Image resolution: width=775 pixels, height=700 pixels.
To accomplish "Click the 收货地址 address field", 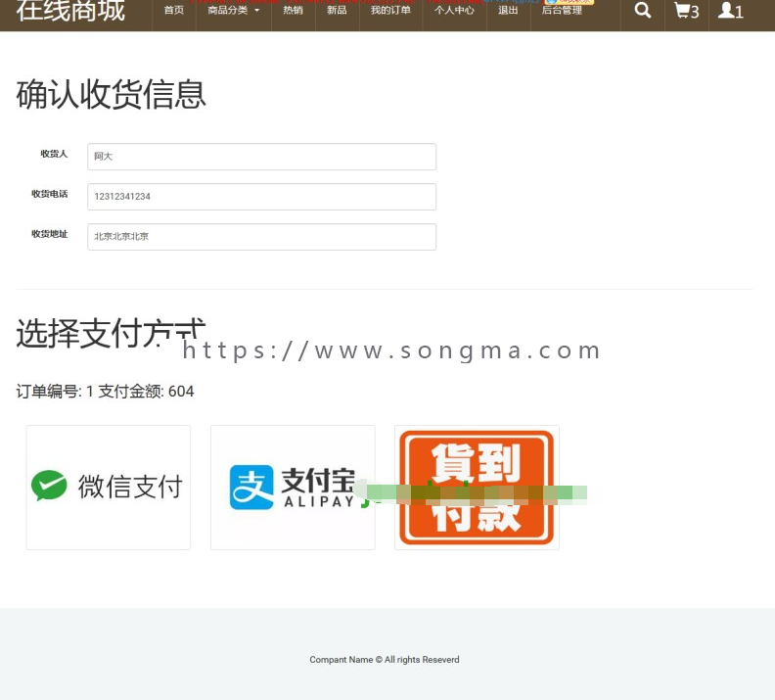I will (x=261, y=236).
